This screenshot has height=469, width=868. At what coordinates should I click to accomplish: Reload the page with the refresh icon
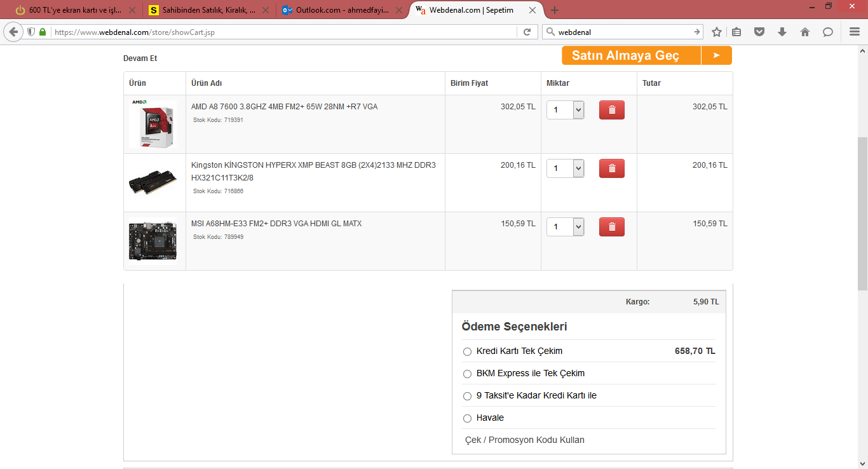[x=527, y=32]
